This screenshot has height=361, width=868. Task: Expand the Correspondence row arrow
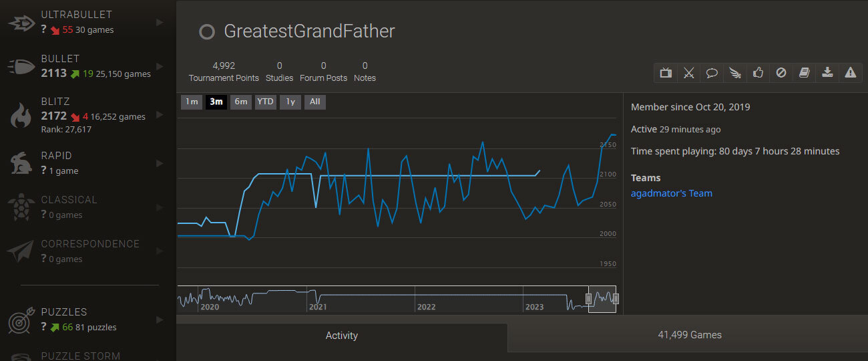coord(160,251)
